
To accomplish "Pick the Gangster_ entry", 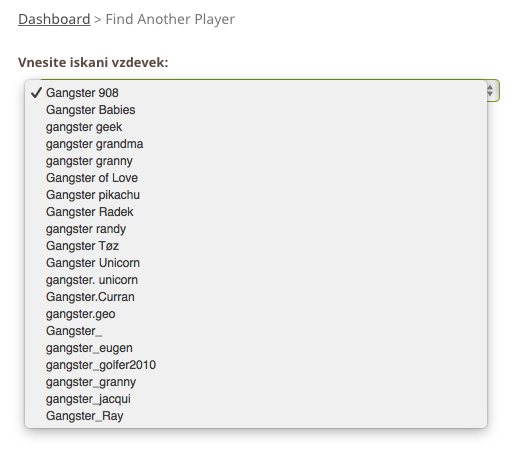I will 256,331.
